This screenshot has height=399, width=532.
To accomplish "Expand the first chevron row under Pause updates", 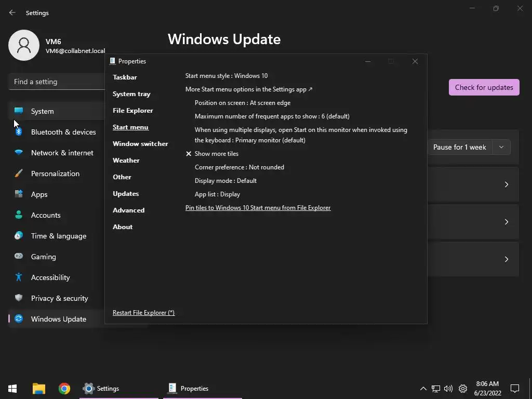I will click(506, 184).
